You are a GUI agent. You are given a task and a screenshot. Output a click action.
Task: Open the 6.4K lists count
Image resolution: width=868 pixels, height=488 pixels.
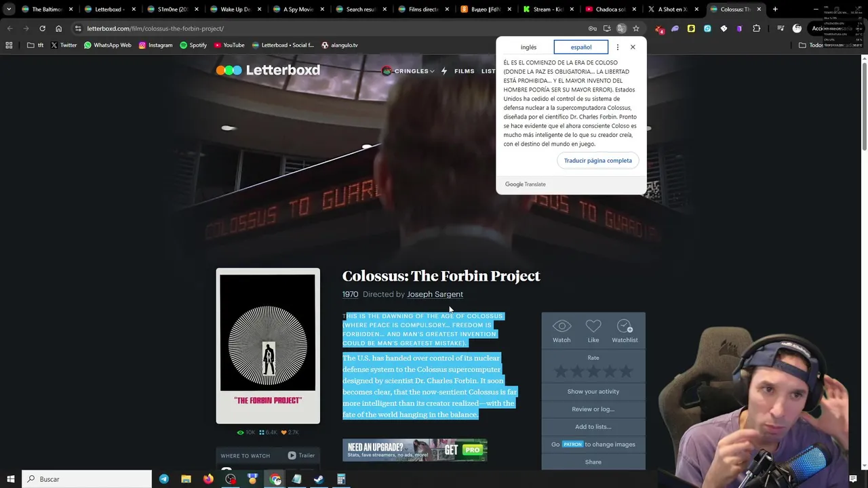[x=269, y=432]
